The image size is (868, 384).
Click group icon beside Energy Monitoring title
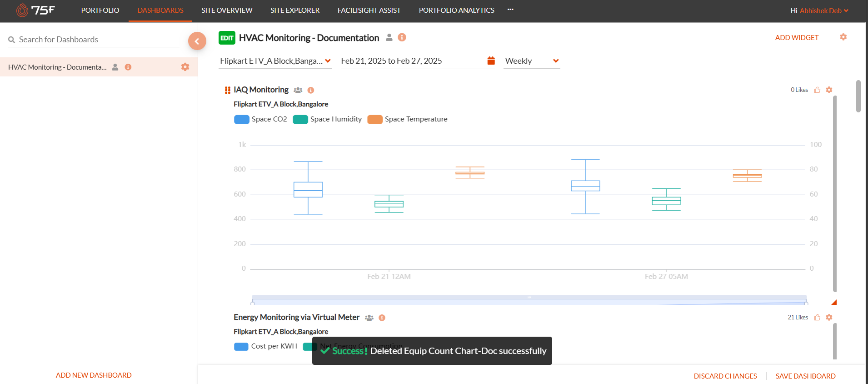369,318
